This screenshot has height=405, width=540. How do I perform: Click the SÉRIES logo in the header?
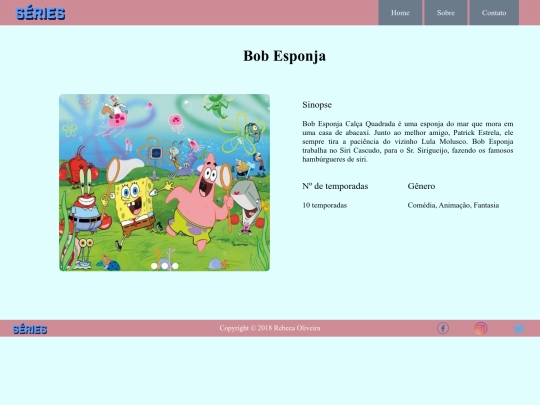pos(40,13)
